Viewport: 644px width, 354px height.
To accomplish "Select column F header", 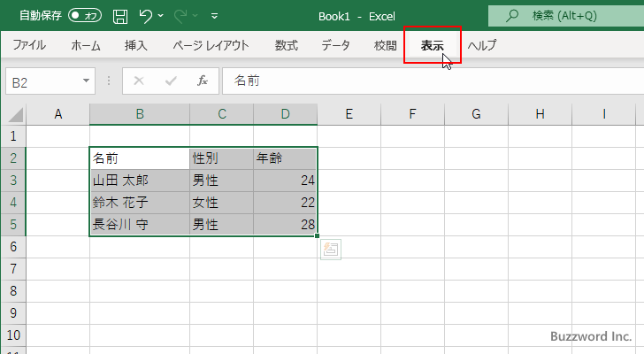I will coord(413,114).
